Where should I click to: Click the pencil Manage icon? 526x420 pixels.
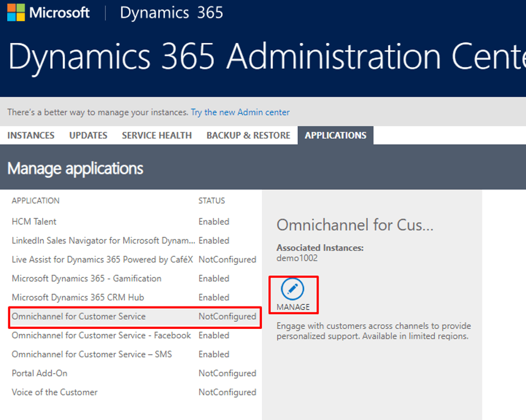(x=293, y=289)
